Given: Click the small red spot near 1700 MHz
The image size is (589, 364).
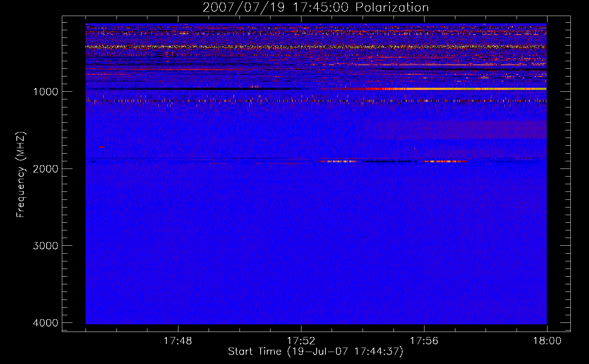Looking at the screenshot, I should click(101, 147).
